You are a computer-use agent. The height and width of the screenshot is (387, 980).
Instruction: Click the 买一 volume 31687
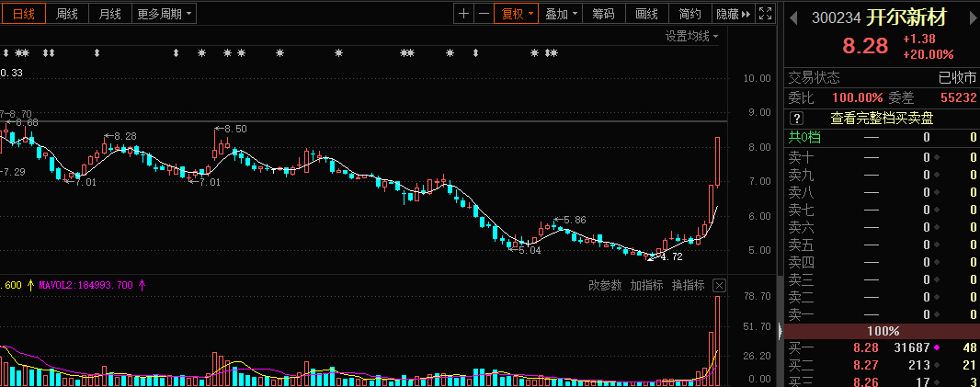911,347
